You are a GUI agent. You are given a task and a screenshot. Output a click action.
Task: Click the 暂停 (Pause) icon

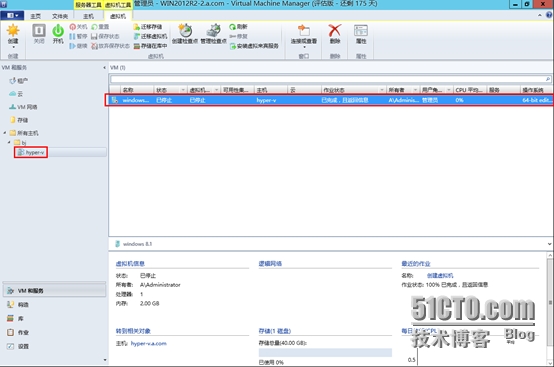click(72, 36)
